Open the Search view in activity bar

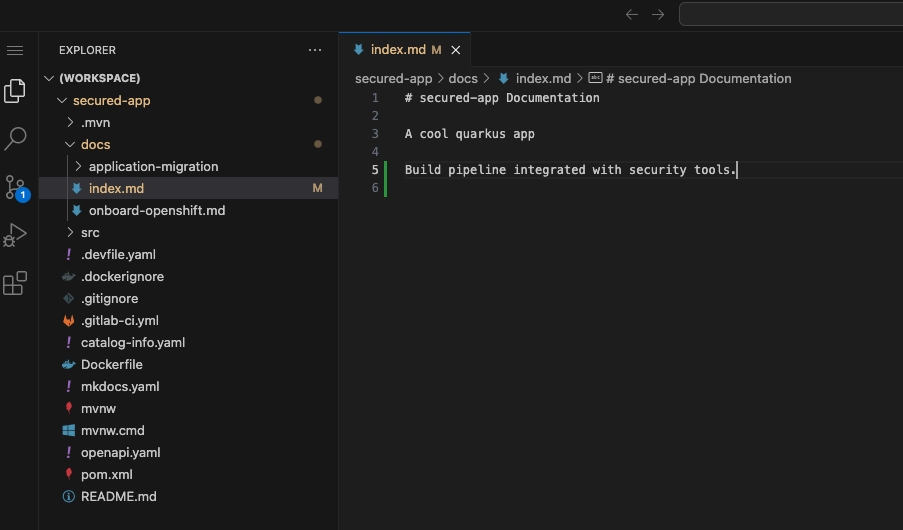pos(15,138)
